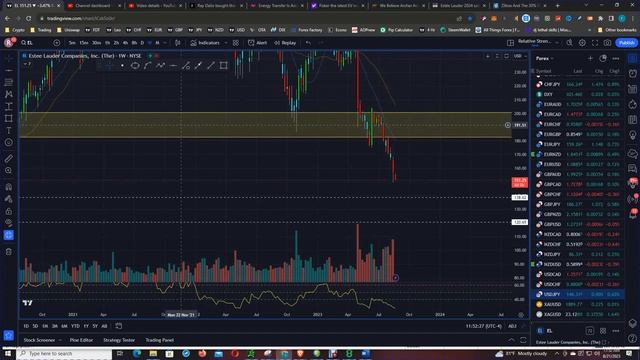Click the go to date calendar icon
The image size is (640, 360).
coord(118,326)
